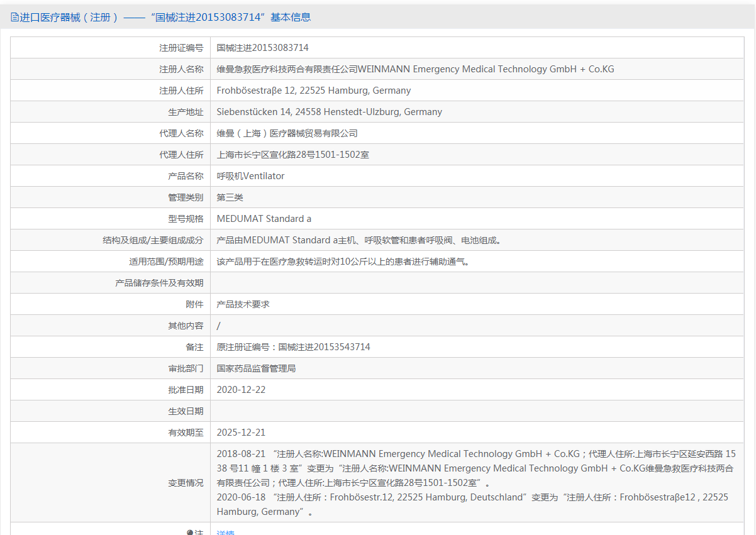This screenshot has width=756, height=535.
Task: Click the 备注 label
Action: pyautogui.click(x=194, y=347)
